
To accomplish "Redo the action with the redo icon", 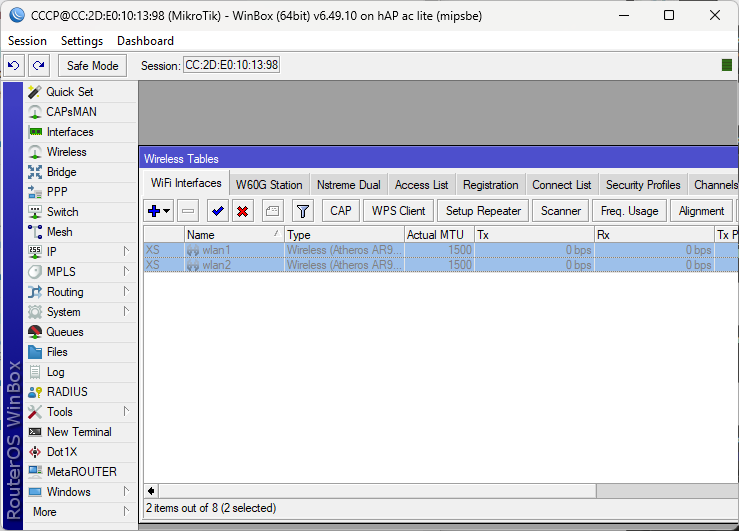I will [x=39, y=65].
